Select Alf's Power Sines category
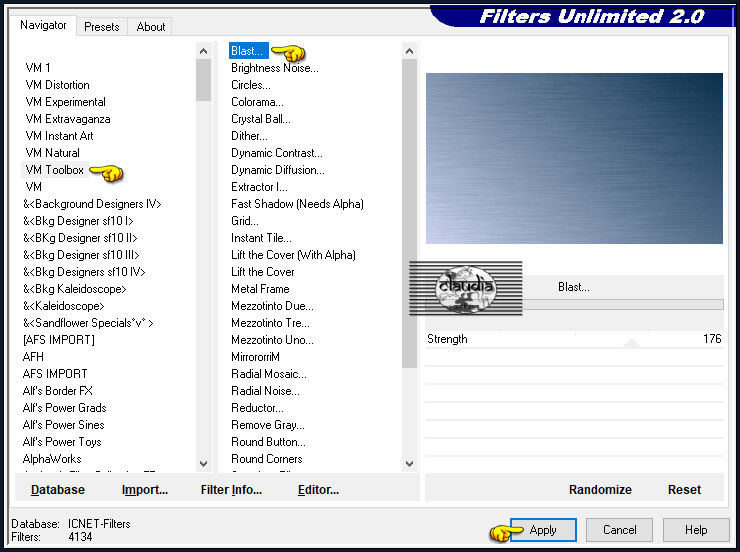The width and height of the screenshot is (740, 552). click(63, 425)
